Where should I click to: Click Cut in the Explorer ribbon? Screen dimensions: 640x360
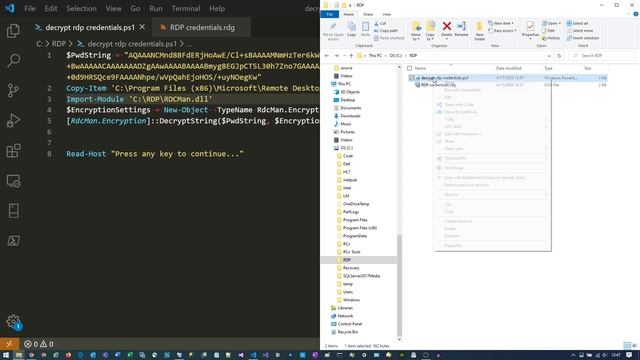380,24
